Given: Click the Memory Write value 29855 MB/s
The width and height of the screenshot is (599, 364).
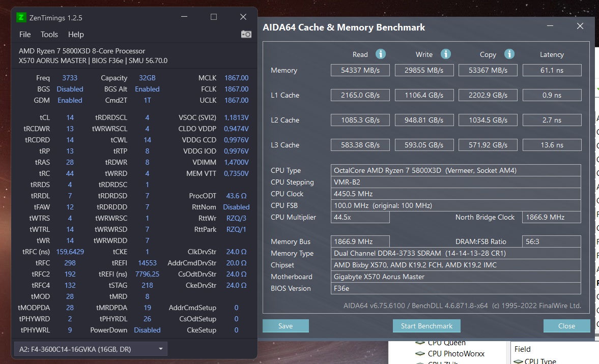Looking at the screenshot, I should pos(424,70).
